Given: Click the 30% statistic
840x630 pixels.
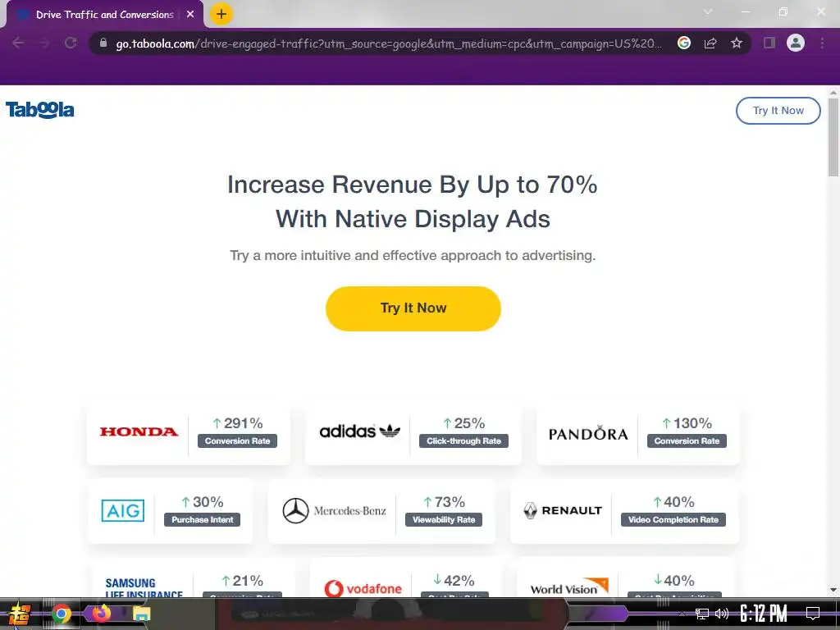Looking at the screenshot, I should (x=203, y=502).
